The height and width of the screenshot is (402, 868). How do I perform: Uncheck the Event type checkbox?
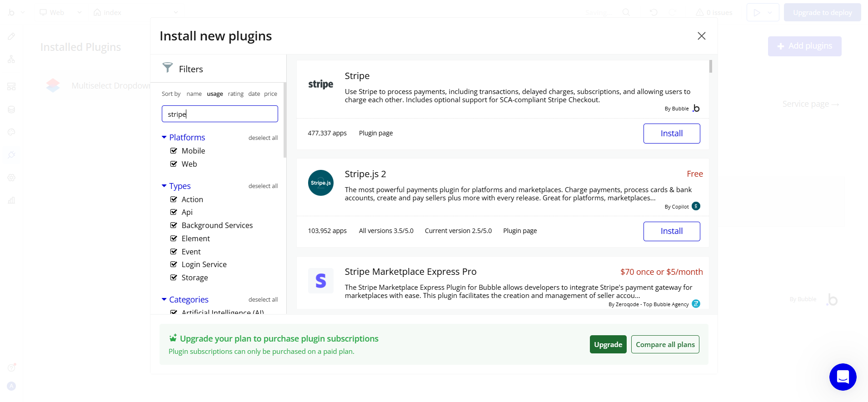pyautogui.click(x=174, y=252)
